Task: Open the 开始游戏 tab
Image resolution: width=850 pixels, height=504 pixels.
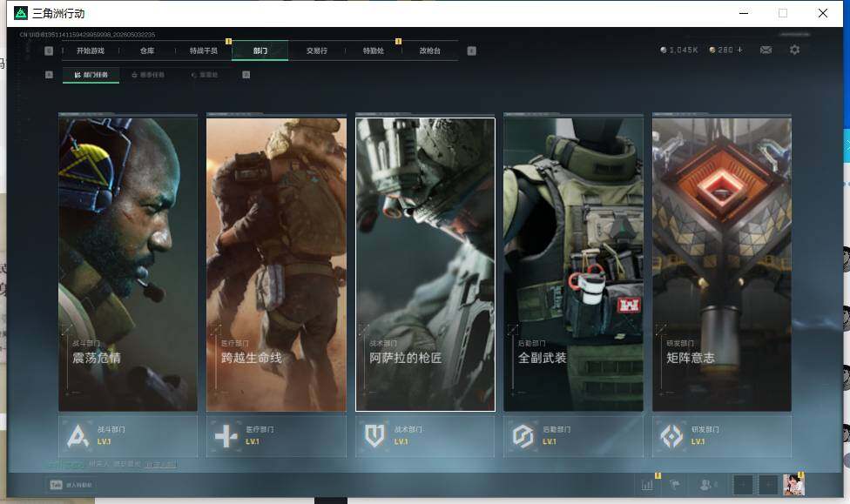Action: 90,50
